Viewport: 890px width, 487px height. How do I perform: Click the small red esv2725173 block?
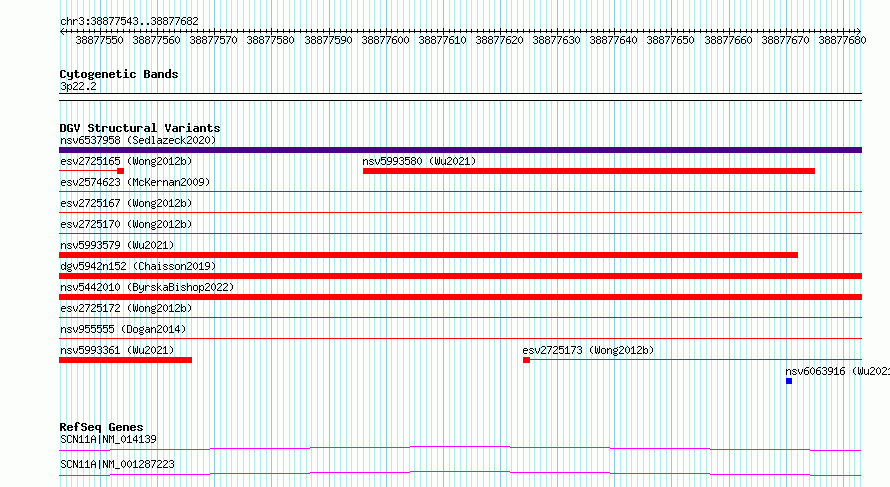pos(526,360)
